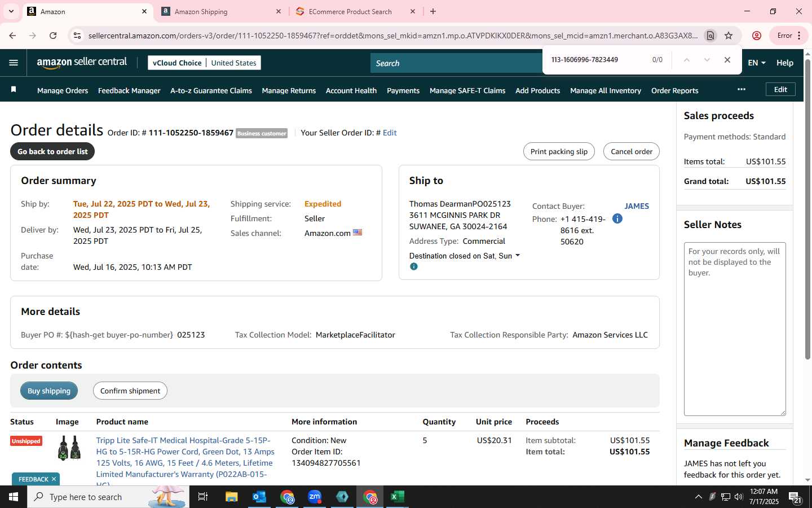Click the Buy shipping button
This screenshot has height=508, width=812.
pos(49,391)
